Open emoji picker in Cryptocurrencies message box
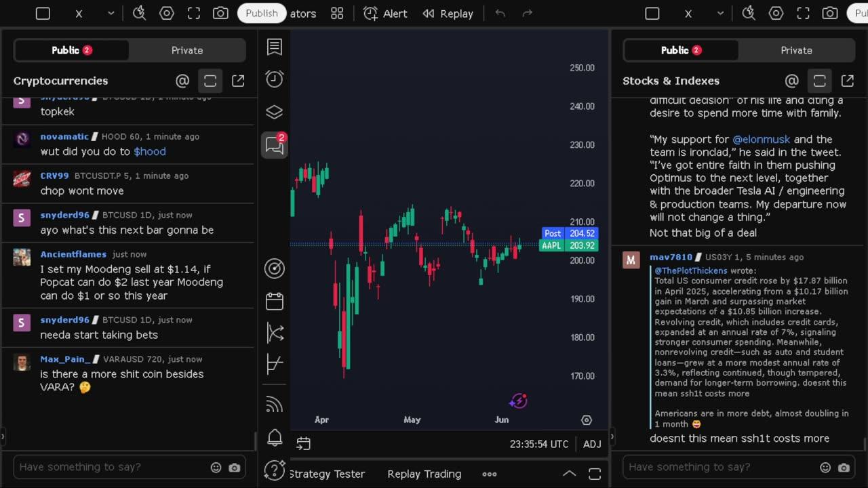The height and width of the screenshot is (488, 868). point(216,467)
